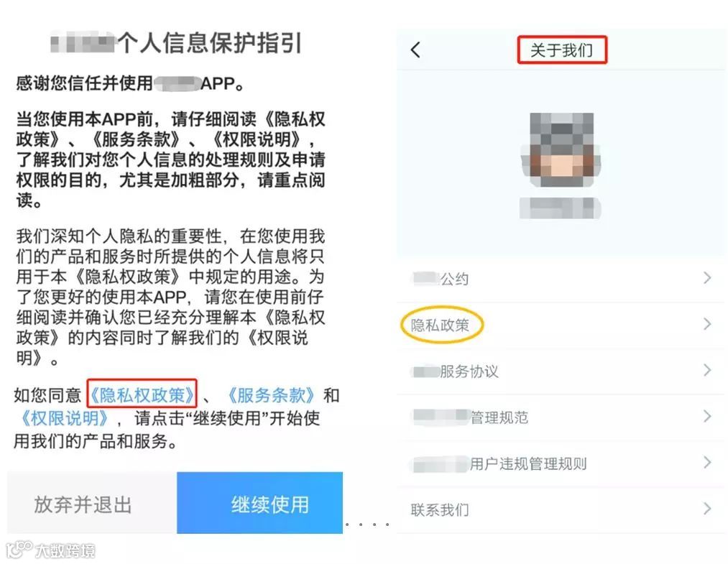Click the 用户违规管理规则 row chevron
The height and width of the screenshot is (564, 728).
coord(707,463)
